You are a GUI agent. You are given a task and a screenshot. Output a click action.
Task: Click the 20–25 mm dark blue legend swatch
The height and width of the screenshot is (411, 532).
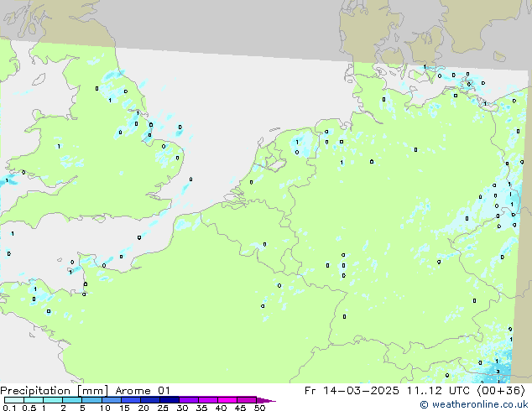(150, 400)
